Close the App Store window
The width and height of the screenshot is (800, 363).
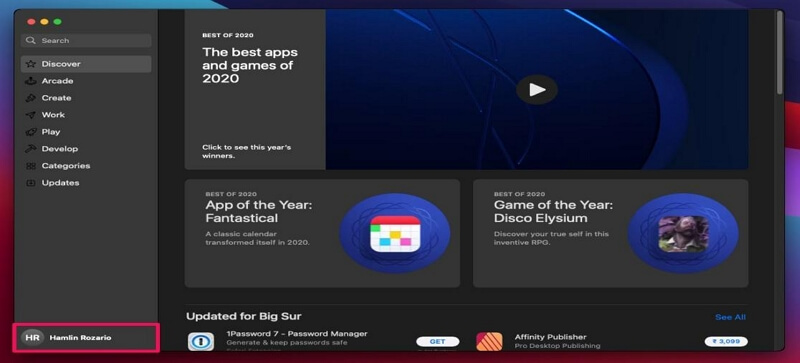click(x=31, y=21)
